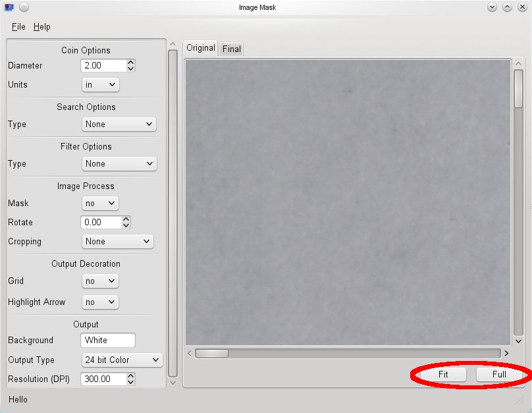
Task: Decrease Resolution with the down arrow
Action: coord(131,382)
